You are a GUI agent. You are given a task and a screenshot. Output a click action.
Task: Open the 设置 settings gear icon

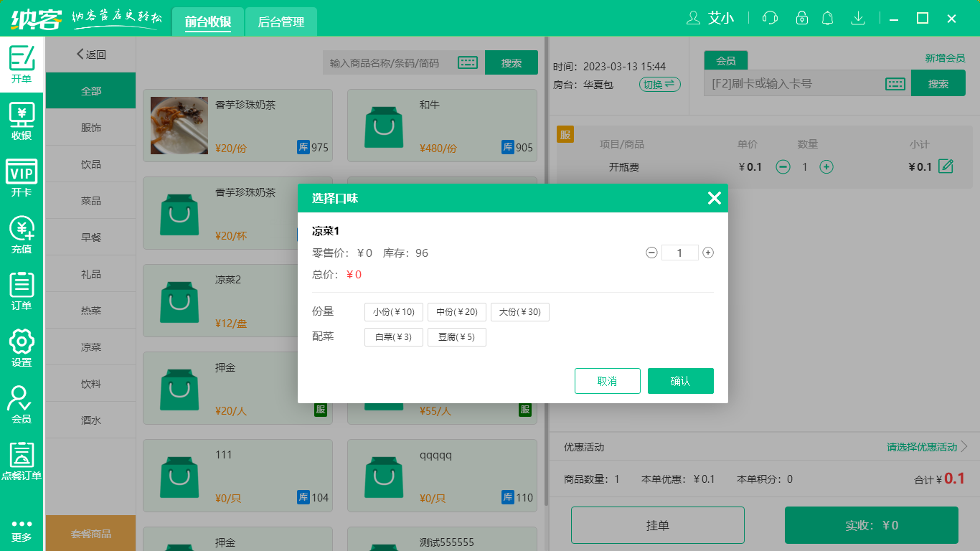[x=22, y=348]
